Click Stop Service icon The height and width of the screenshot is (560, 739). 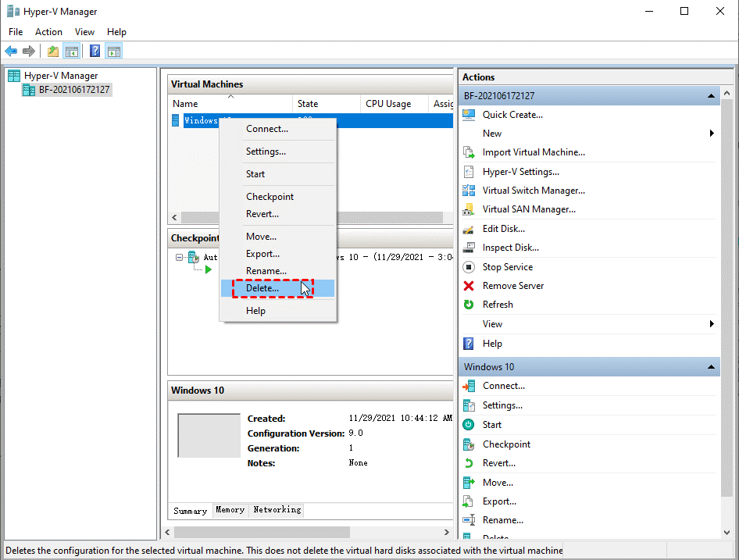(469, 267)
